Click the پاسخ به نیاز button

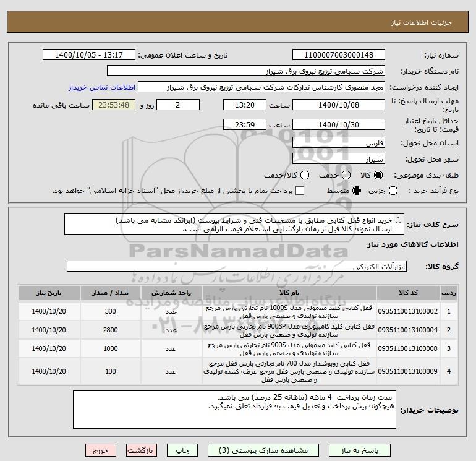click(x=360, y=450)
